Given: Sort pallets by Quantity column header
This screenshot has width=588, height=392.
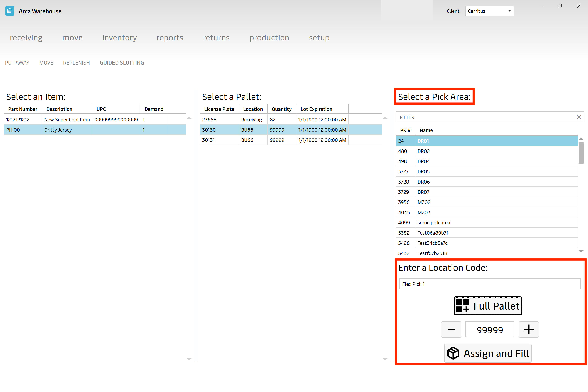Looking at the screenshot, I should 282,109.
